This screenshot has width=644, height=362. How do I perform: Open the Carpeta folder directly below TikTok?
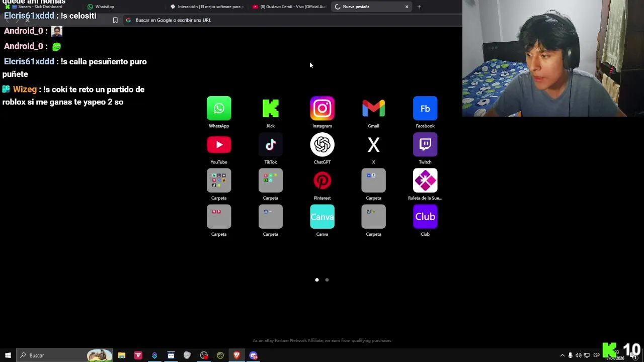[x=271, y=180]
